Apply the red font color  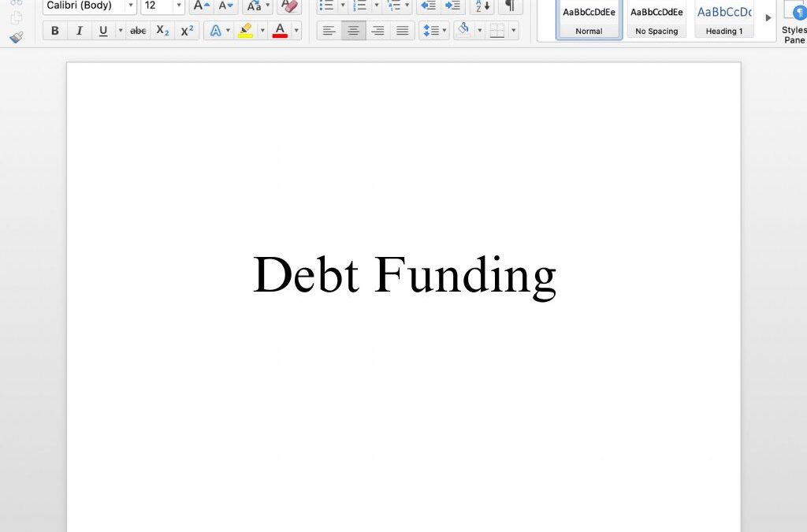280,31
